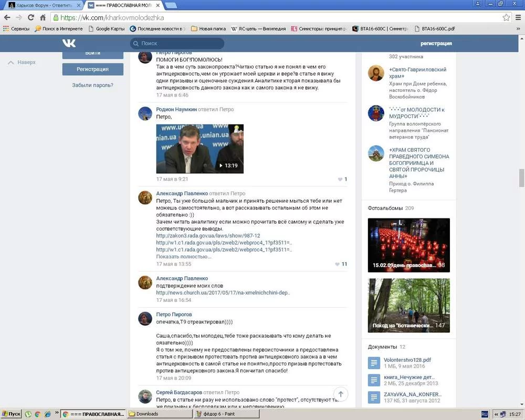The width and height of the screenshot is (525, 420).
Task: Bookmark page with star icon
Action: click(x=506, y=17)
